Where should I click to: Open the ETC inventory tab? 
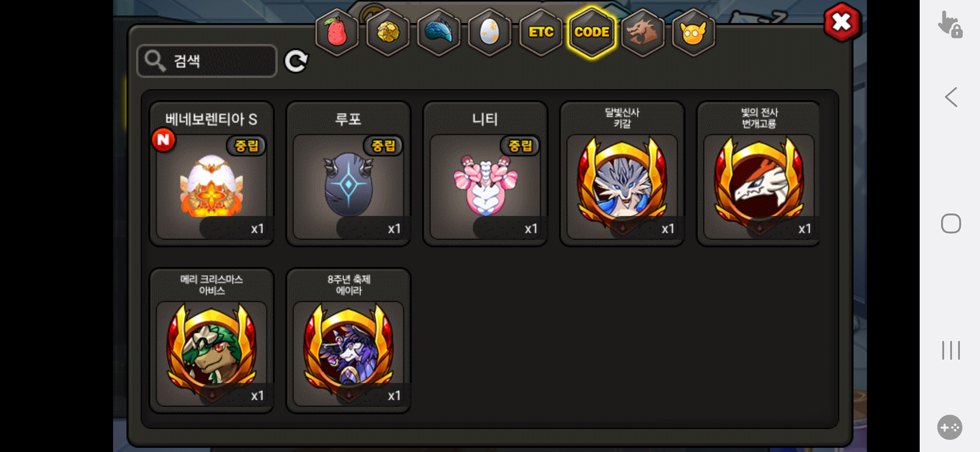pos(541,32)
